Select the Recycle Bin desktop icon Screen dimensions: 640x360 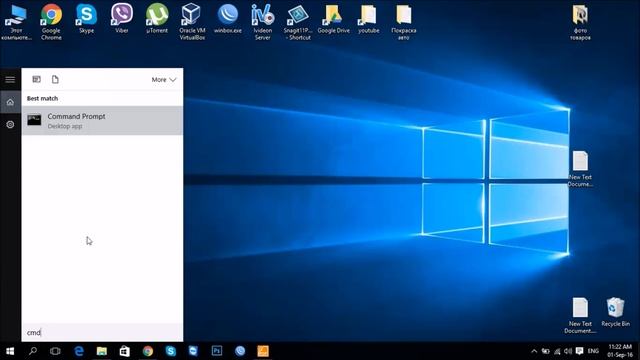point(616,312)
